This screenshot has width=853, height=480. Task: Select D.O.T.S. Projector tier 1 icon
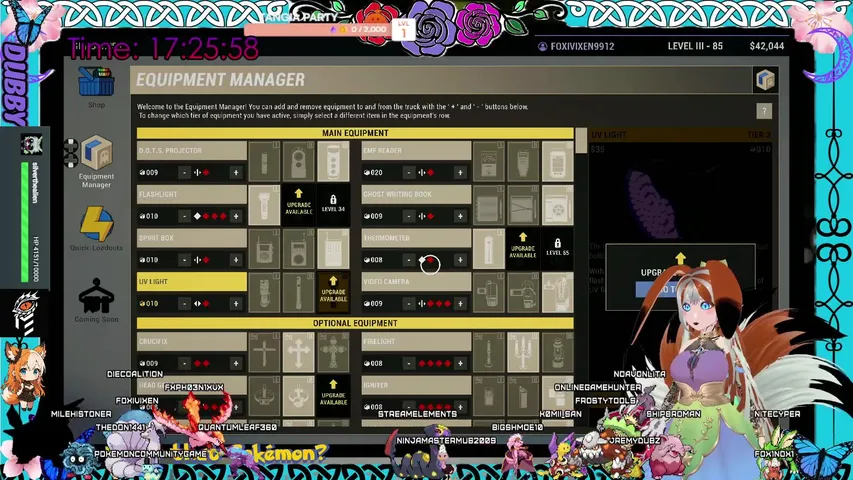pyautogui.click(x=264, y=162)
